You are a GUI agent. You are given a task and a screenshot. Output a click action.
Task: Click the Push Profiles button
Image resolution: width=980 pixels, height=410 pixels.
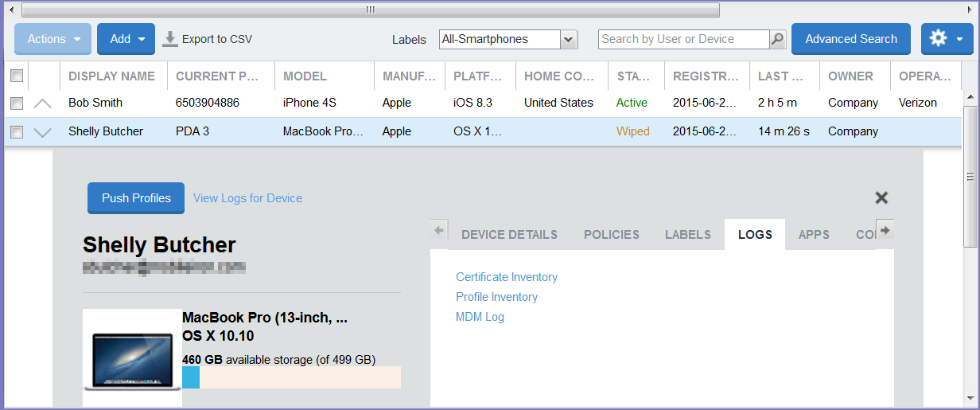pyautogui.click(x=136, y=198)
